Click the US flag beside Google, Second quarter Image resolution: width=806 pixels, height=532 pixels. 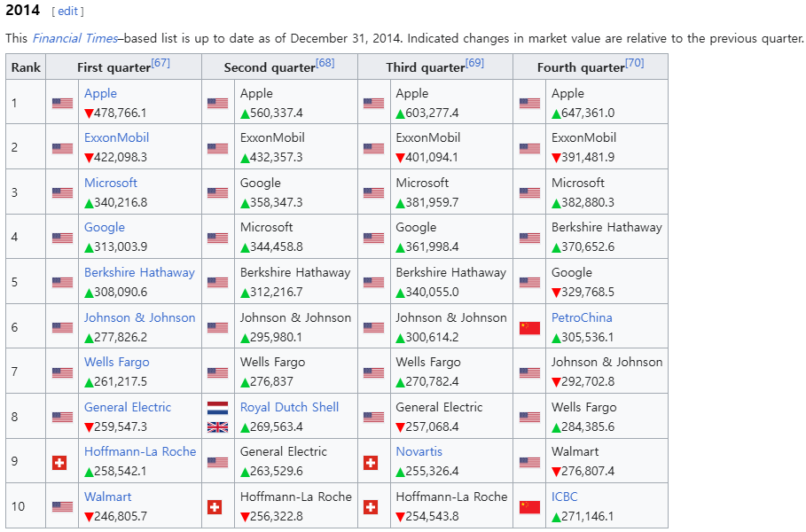(217, 192)
